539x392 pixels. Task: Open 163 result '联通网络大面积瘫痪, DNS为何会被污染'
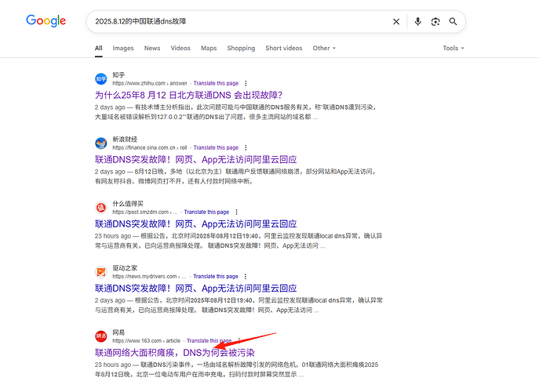click(x=175, y=353)
